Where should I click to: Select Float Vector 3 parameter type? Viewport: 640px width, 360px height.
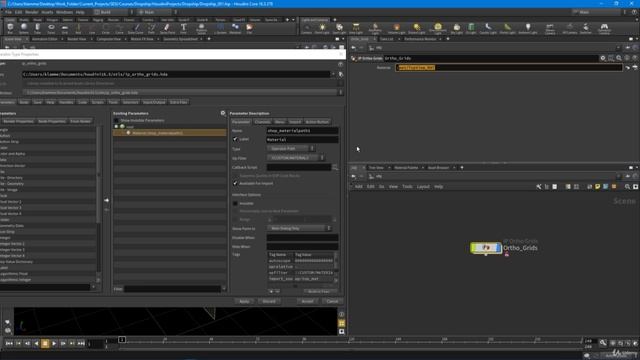[x=48, y=207]
